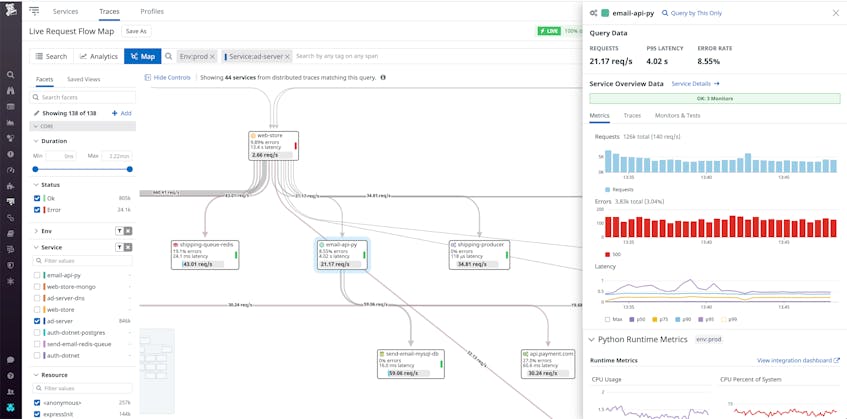
Task: Click the pencil icon next to Showing 138 of 138
Action: click(x=37, y=113)
